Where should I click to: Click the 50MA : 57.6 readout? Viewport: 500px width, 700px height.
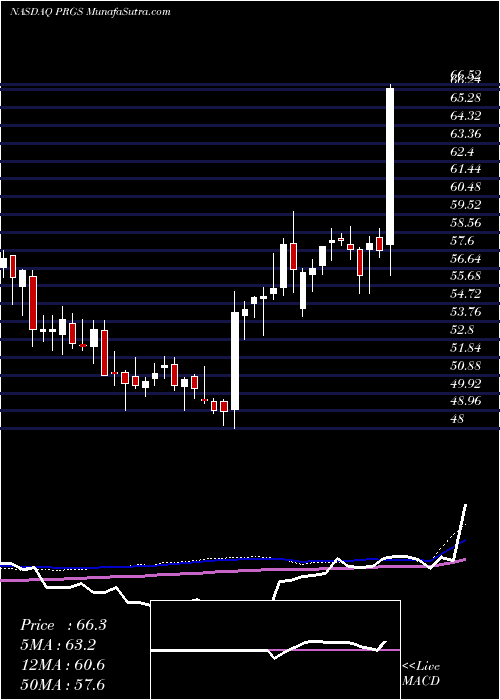point(63,684)
